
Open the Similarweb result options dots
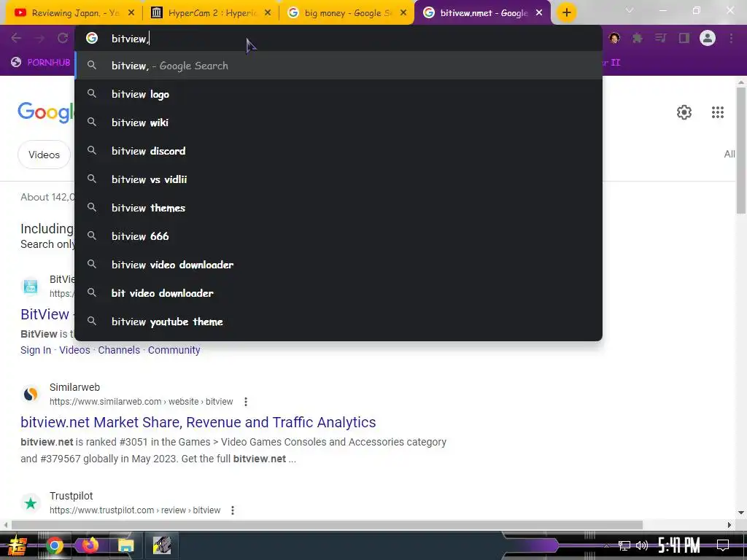[x=246, y=402]
